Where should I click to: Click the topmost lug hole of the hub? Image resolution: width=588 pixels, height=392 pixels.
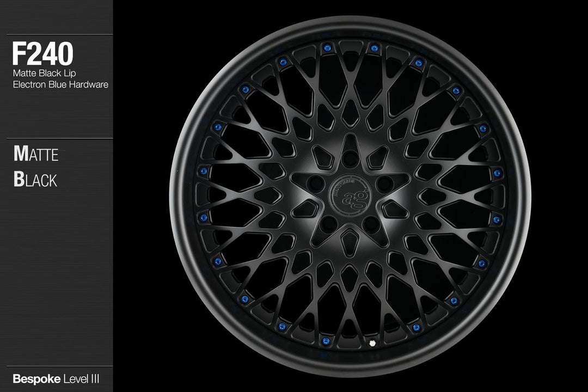[x=350, y=160]
